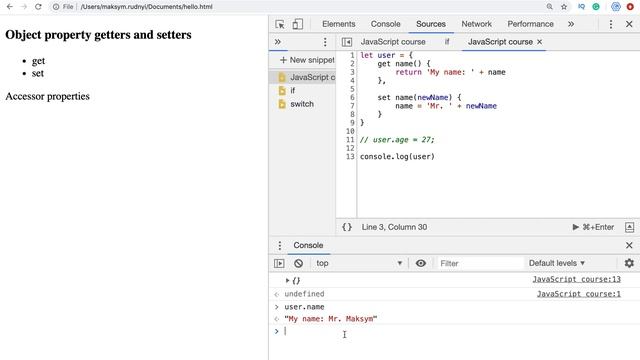Screen dimensions: 640x360
Task: Expand more navigator tabs chevron
Action: click(x=278, y=42)
